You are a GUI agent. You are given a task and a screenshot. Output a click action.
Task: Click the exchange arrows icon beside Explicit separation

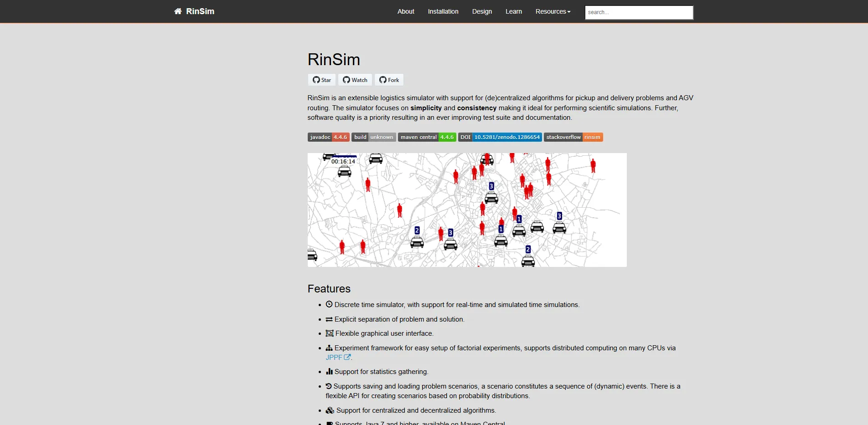tap(329, 319)
